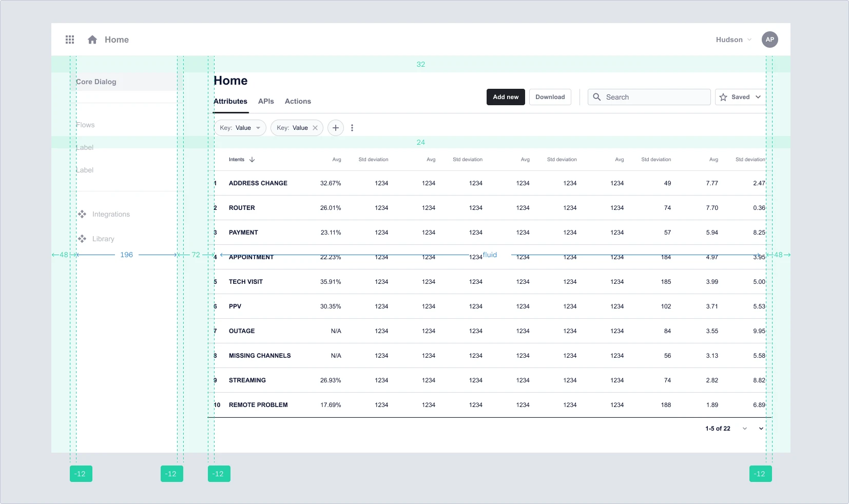Click the rightmost pagination chevron
849x504 pixels.
pos(761,429)
